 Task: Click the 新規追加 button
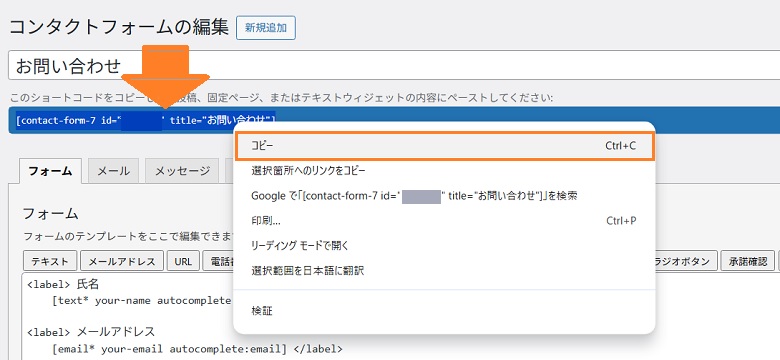click(266, 28)
